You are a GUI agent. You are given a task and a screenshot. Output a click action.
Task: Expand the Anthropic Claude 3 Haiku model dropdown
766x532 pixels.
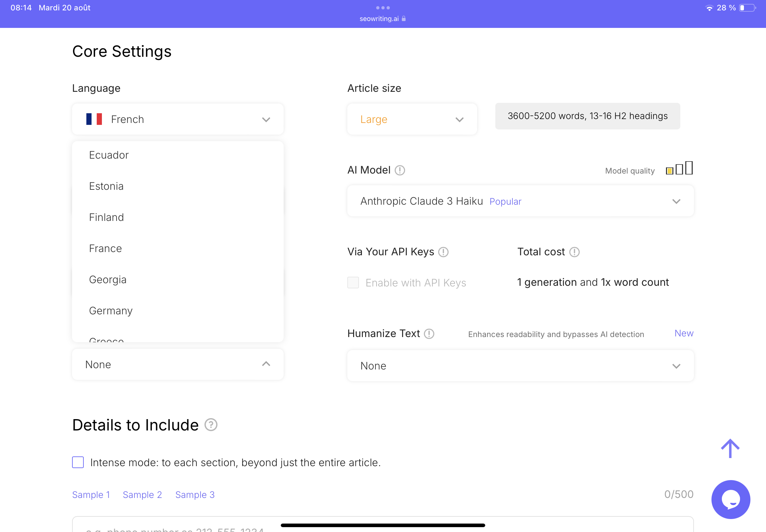(520, 201)
